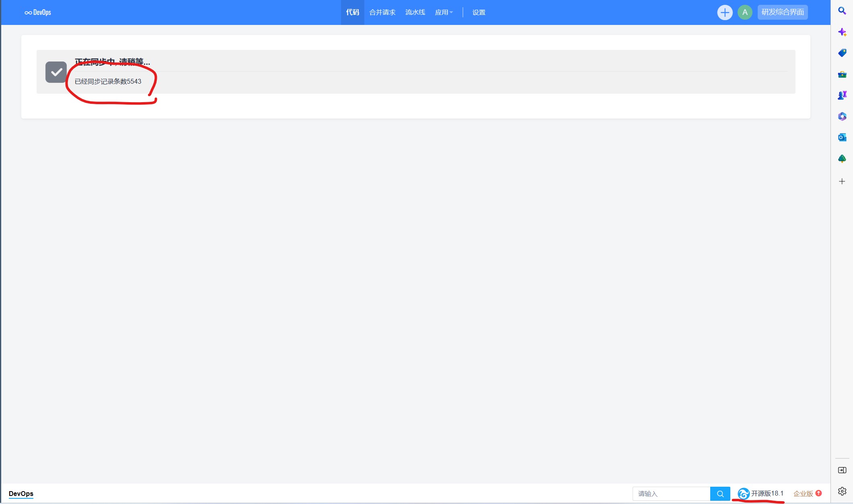The image size is (853, 504).
Task: Open the 流水线 tab
Action: tap(415, 12)
